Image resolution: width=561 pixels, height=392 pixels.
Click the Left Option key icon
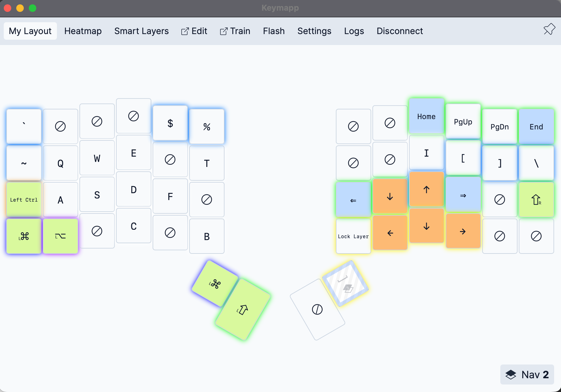[x=60, y=236]
